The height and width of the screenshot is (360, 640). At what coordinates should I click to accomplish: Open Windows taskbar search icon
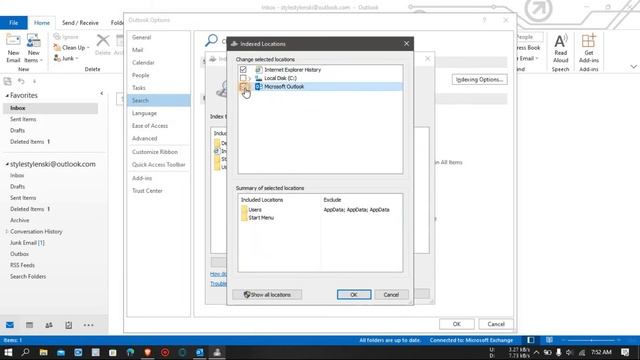click(25, 352)
